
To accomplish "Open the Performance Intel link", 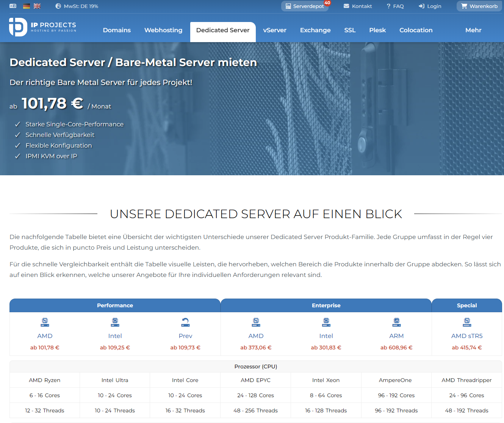I will coord(115,336).
